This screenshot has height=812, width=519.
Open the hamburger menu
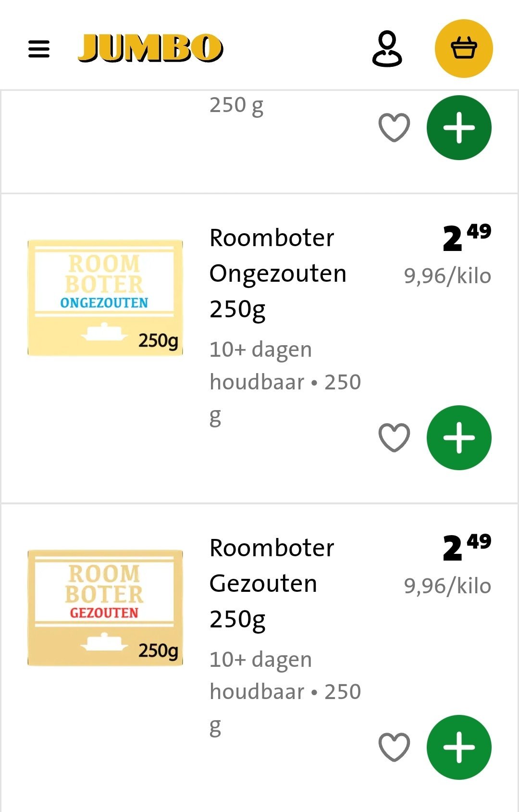(39, 49)
